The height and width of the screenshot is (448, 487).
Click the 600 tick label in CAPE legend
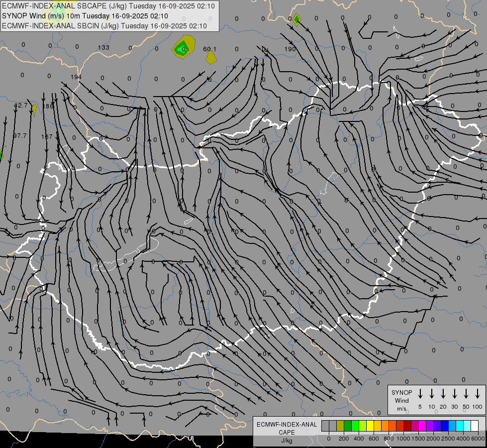point(374,439)
